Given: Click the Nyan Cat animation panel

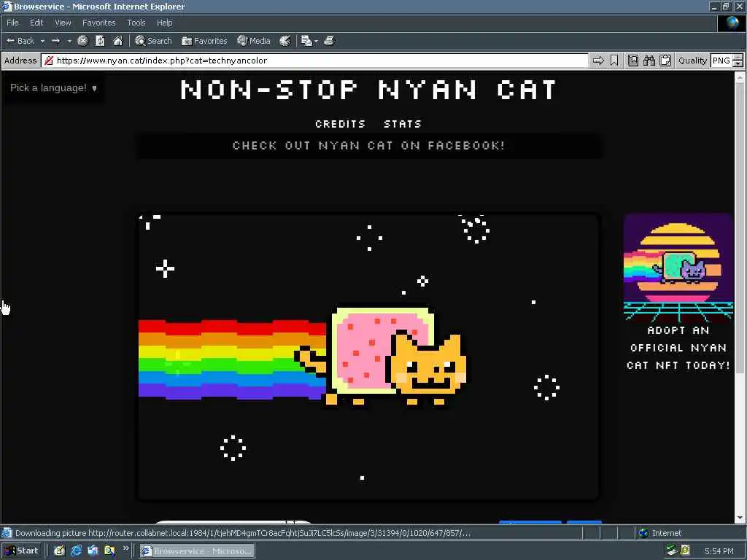Looking at the screenshot, I should [x=368, y=357].
